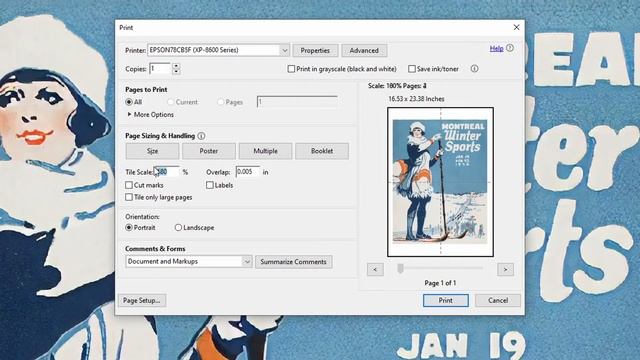
Task: Click the Copies input field
Action: (x=160, y=69)
